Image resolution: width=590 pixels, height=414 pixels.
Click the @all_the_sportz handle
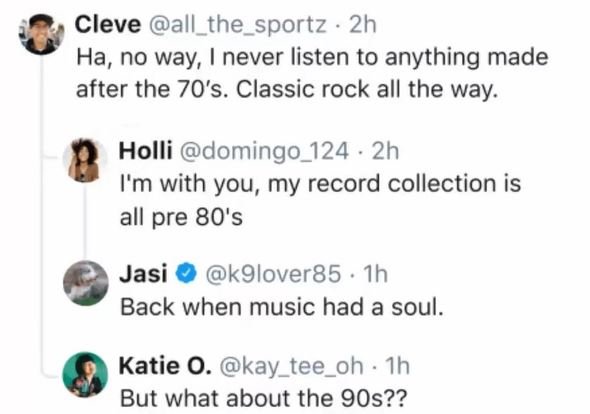[x=238, y=25]
